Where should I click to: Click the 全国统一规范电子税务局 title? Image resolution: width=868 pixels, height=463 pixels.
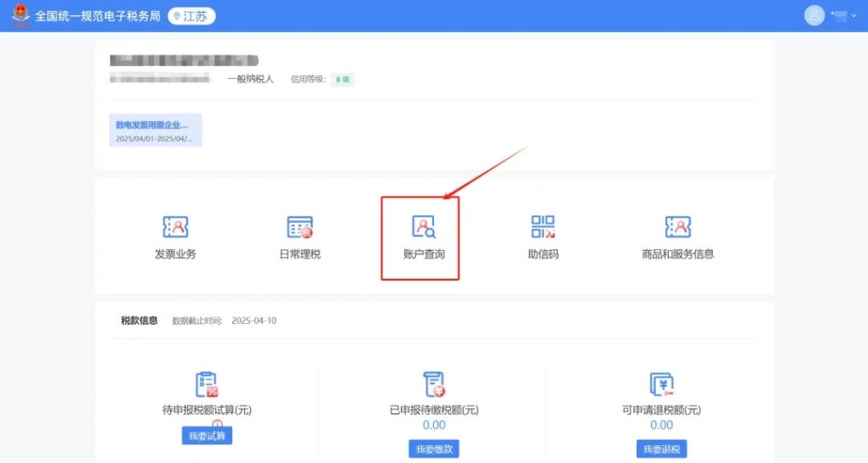[x=97, y=16]
